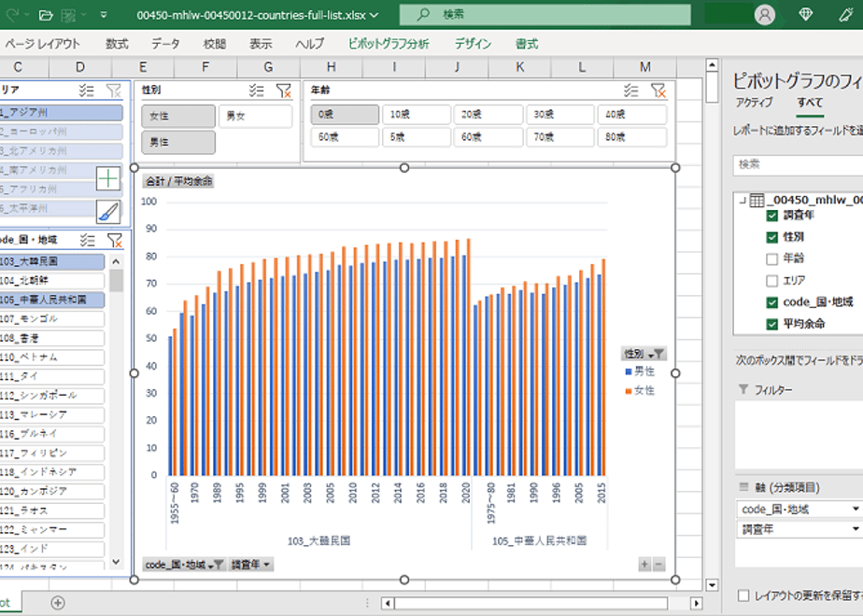Click the chart expand field plus button
Image resolution: width=863 pixels, height=616 pixels.
(x=644, y=565)
